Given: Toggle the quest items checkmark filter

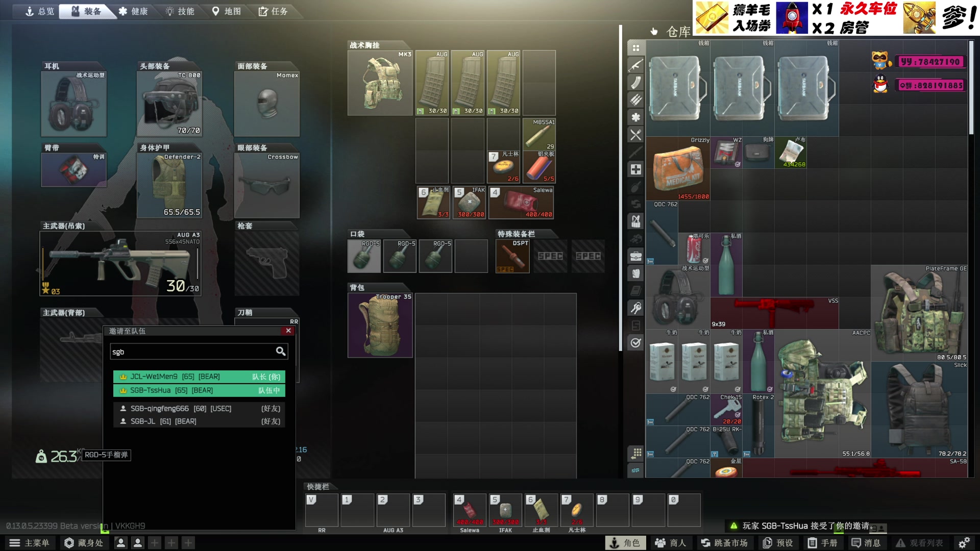Looking at the screenshot, I should click(x=635, y=343).
